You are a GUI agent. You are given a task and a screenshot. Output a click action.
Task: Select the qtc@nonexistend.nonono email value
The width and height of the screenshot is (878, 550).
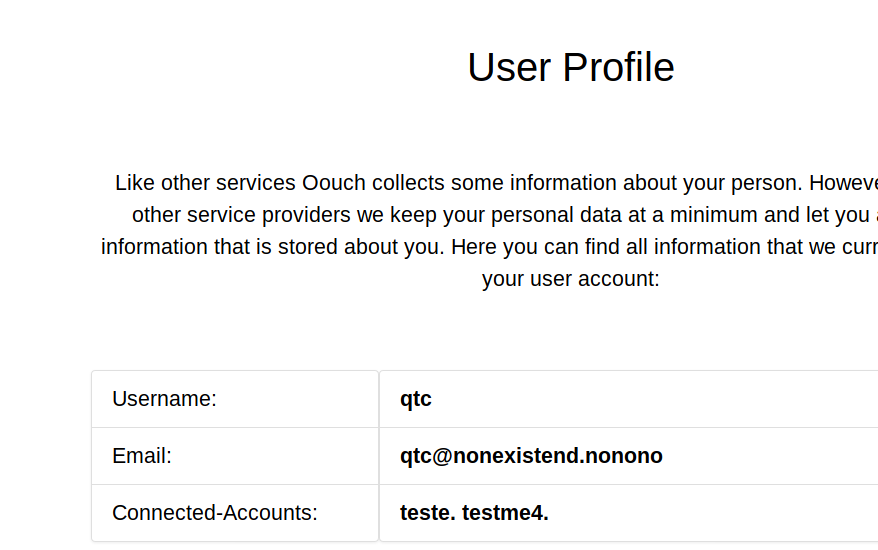coord(531,456)
